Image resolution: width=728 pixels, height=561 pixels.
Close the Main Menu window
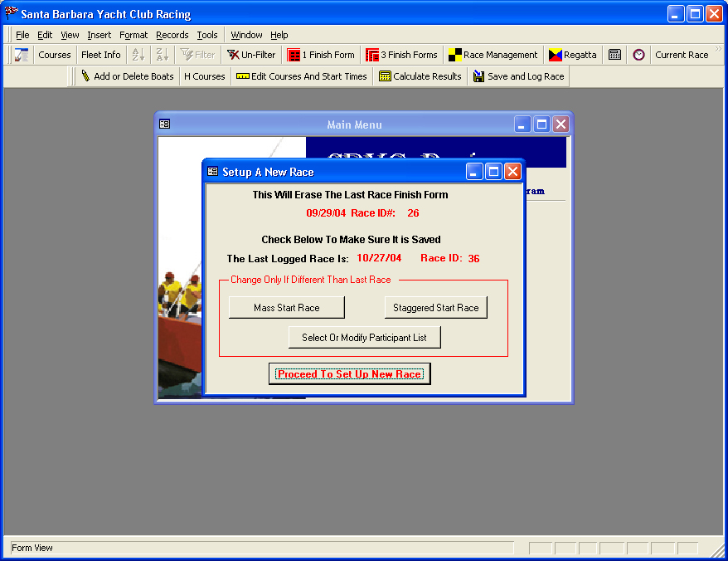[x=561, y=124]
